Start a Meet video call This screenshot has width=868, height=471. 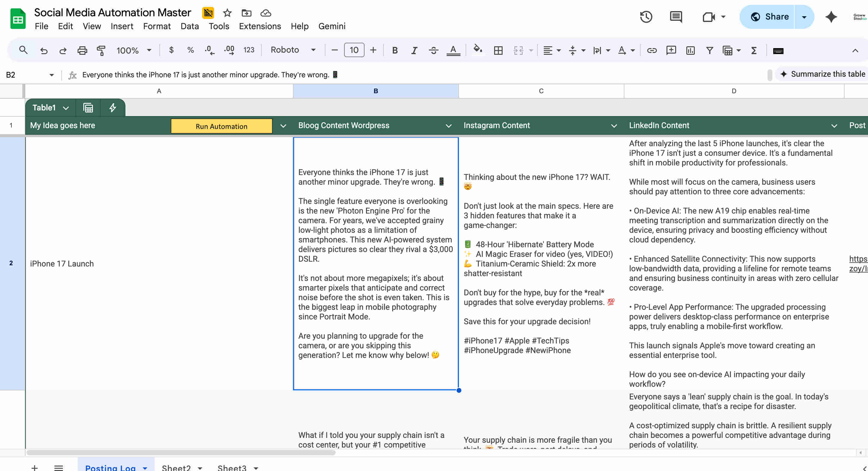click(709, 17)
